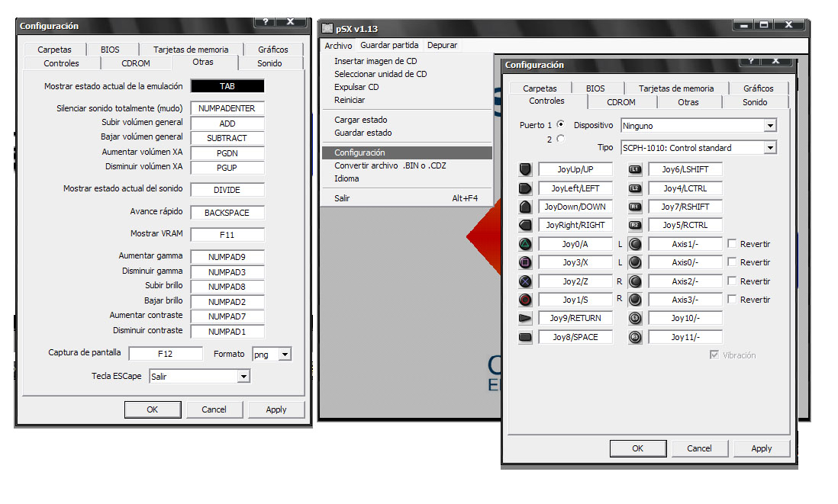Open the Guardar partida menu
This screenshot has height=504, width=838.
pos(389,46)
